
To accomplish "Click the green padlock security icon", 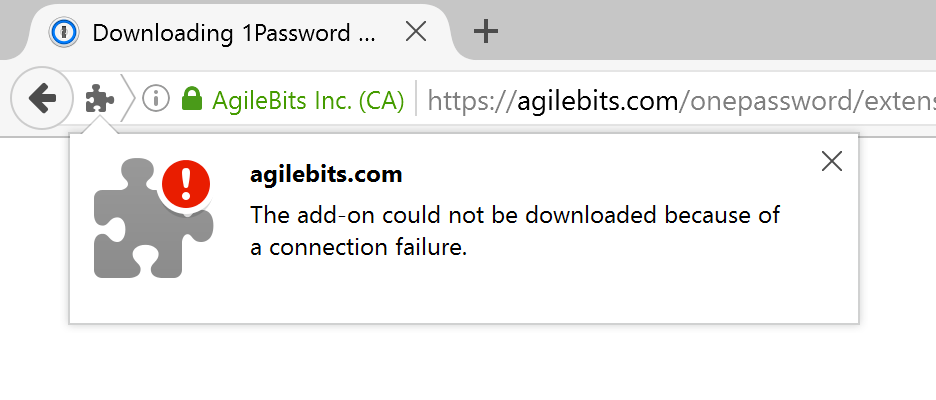I will (x=192, y=99).
